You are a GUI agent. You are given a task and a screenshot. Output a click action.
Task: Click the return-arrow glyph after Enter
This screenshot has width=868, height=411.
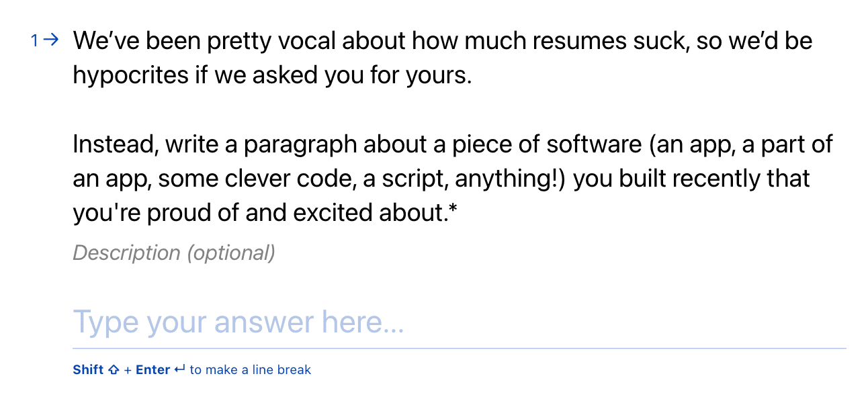click(x=179, y=369)
